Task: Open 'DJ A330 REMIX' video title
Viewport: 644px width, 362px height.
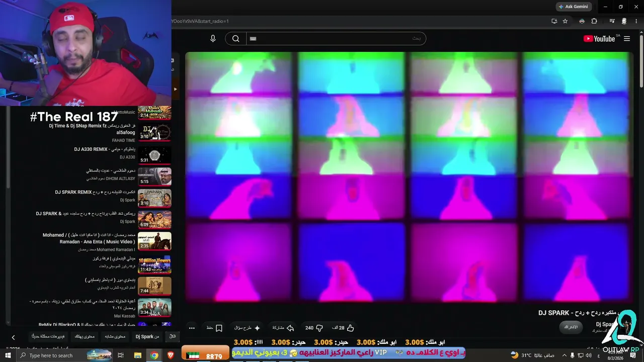Action: [x=105, y=149]
